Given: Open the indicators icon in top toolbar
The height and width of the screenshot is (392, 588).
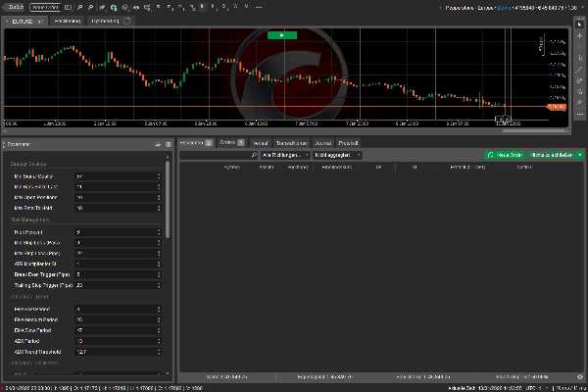Looking at the screenshot, I should point(102,7).
